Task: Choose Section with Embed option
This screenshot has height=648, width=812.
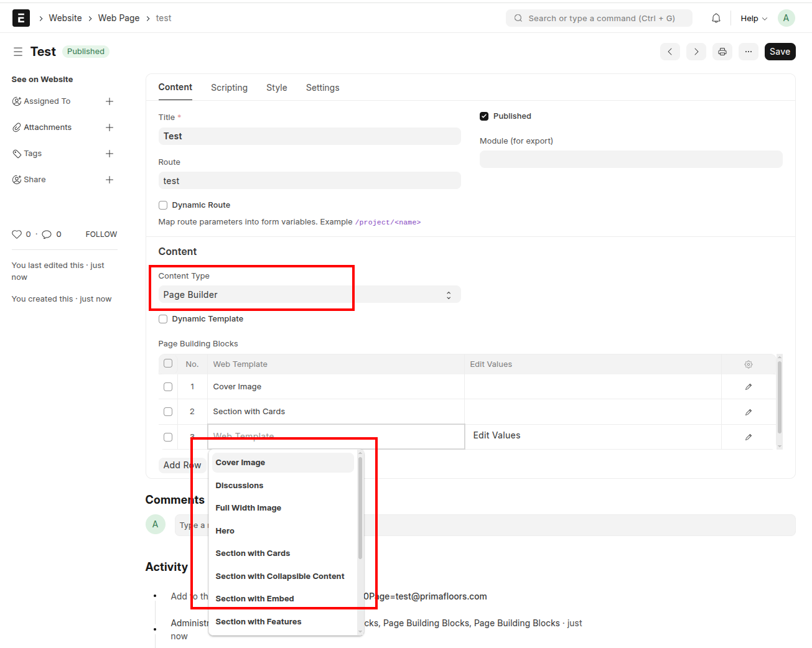Action: tap(283, 599)
